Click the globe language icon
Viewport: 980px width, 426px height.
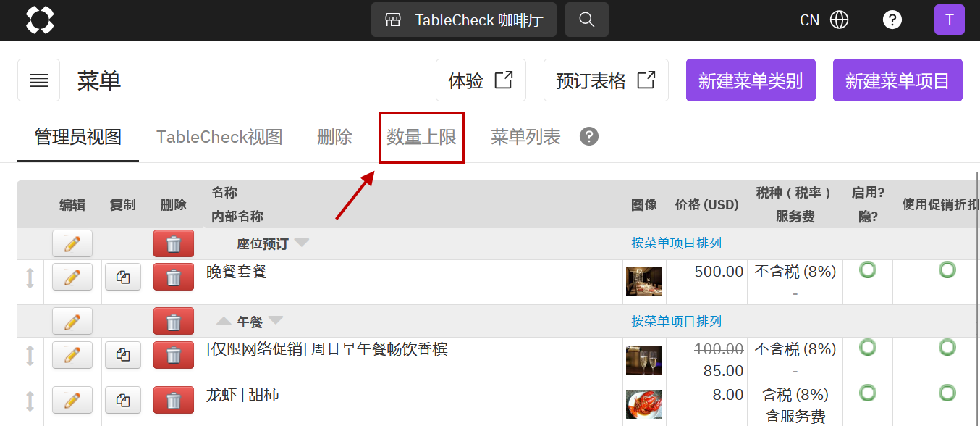point(839,20)
